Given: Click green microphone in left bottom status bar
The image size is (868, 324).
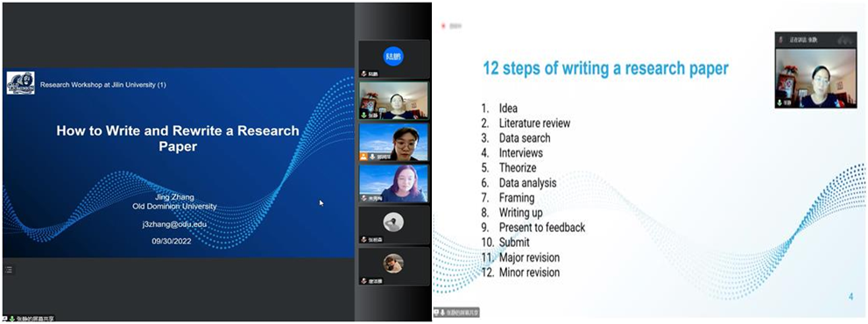Looking at the screenshot, I should (11, 319).
